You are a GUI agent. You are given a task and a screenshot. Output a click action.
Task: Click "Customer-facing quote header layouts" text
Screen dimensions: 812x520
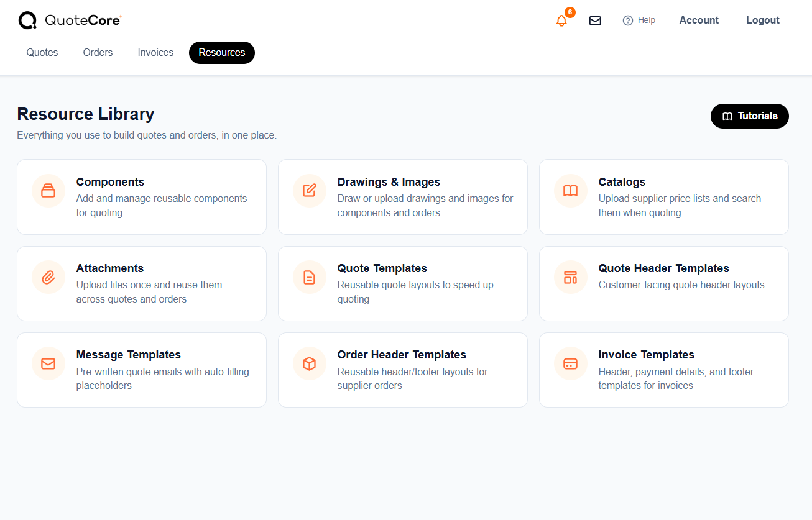point(681,285)
